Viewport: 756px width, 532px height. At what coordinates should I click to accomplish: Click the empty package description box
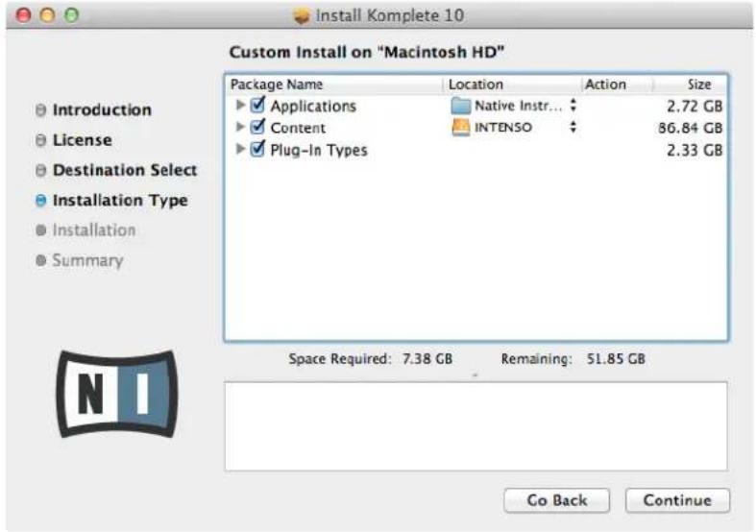(476, 426)
